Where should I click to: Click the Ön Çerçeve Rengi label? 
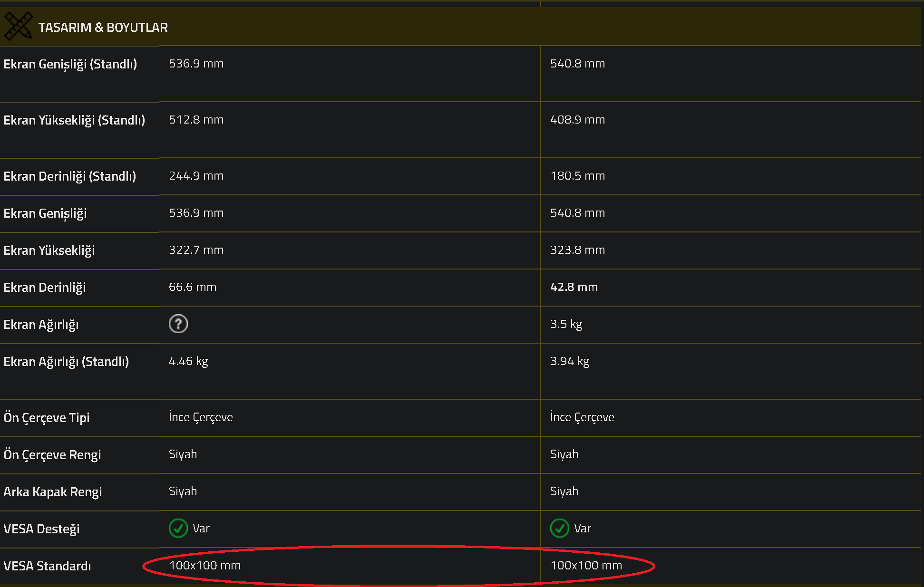52,455
